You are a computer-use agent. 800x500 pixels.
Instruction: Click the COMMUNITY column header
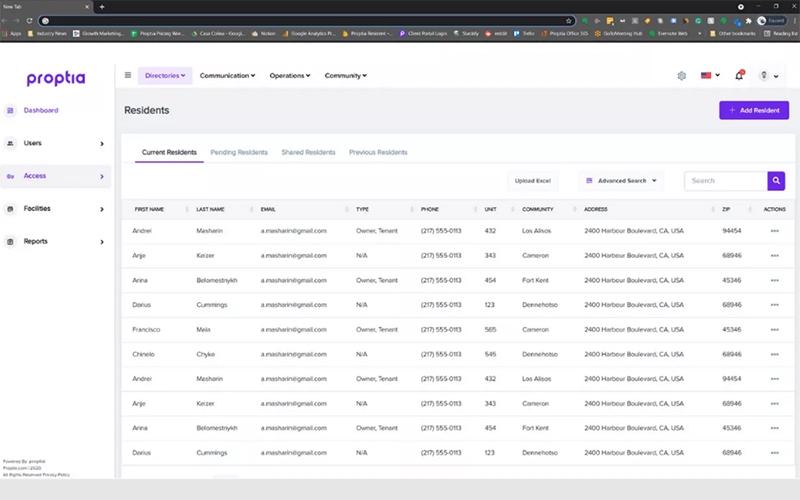pyautogui.click(x=538, y=209)
